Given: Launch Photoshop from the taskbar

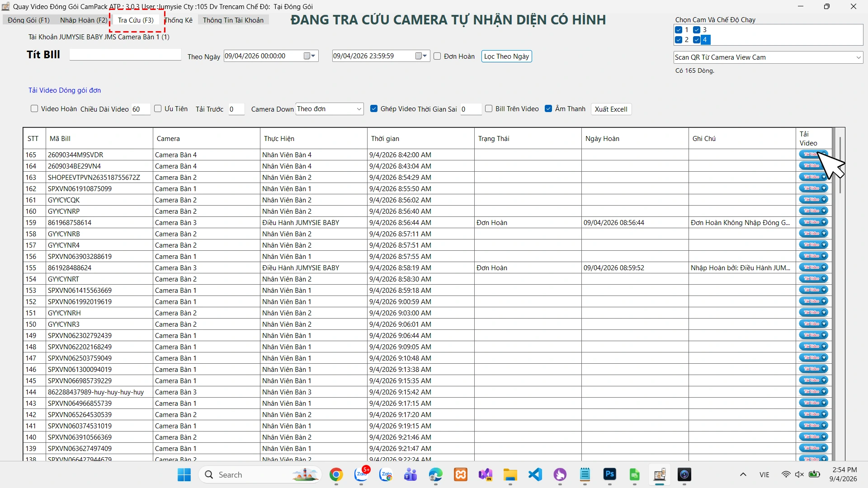Looking at the screenshot, I should (x=610, y=474).
